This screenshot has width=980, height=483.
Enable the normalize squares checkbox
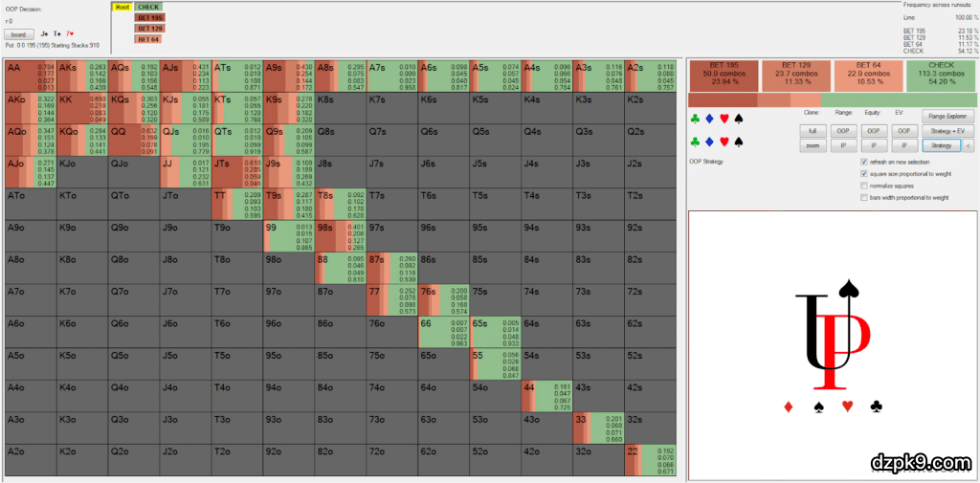[x=864, y=186]
